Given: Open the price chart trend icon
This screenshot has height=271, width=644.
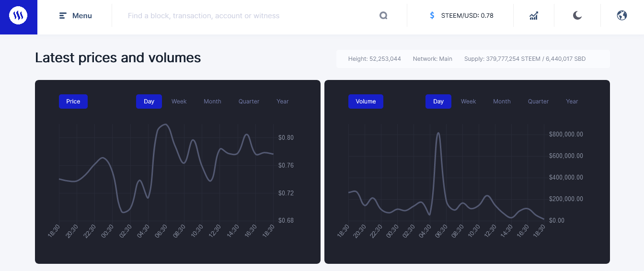Looking at the screenshot, I should [x=534, y=16].
